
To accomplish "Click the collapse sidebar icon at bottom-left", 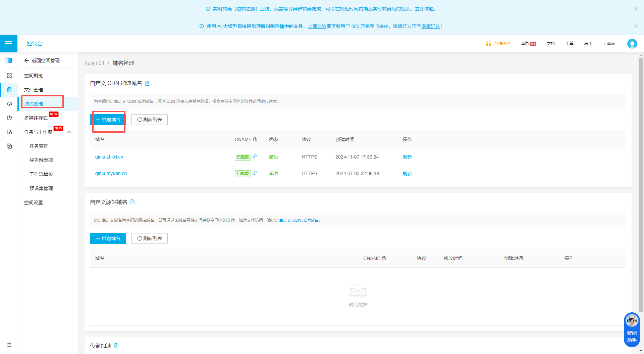I will click(x=9, y=345).
